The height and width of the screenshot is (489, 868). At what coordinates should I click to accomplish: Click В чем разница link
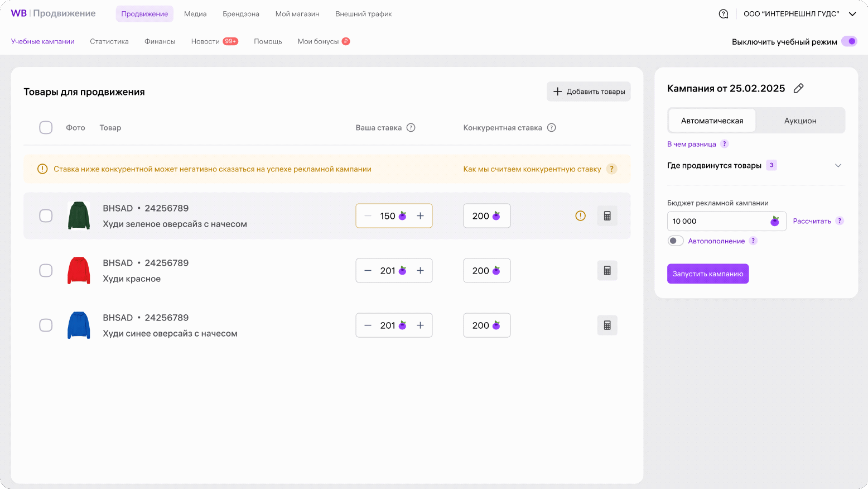click(692, 144)
